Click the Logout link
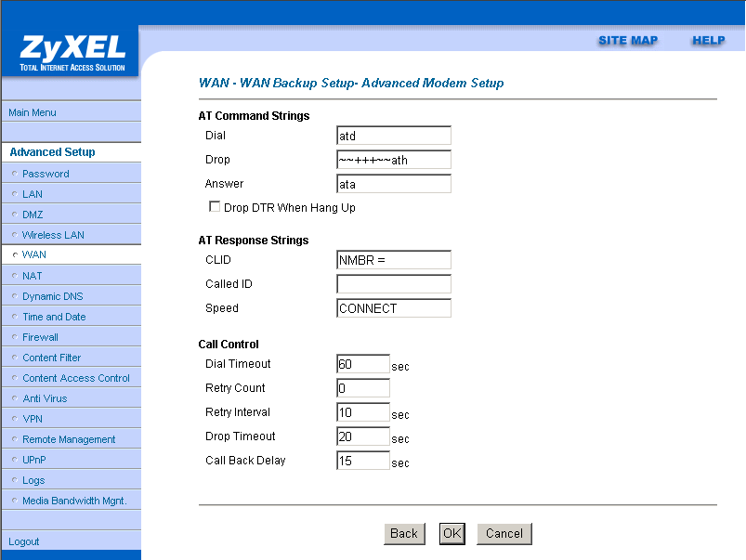Viewport: 746px width, 560px height. pos(24,542)
